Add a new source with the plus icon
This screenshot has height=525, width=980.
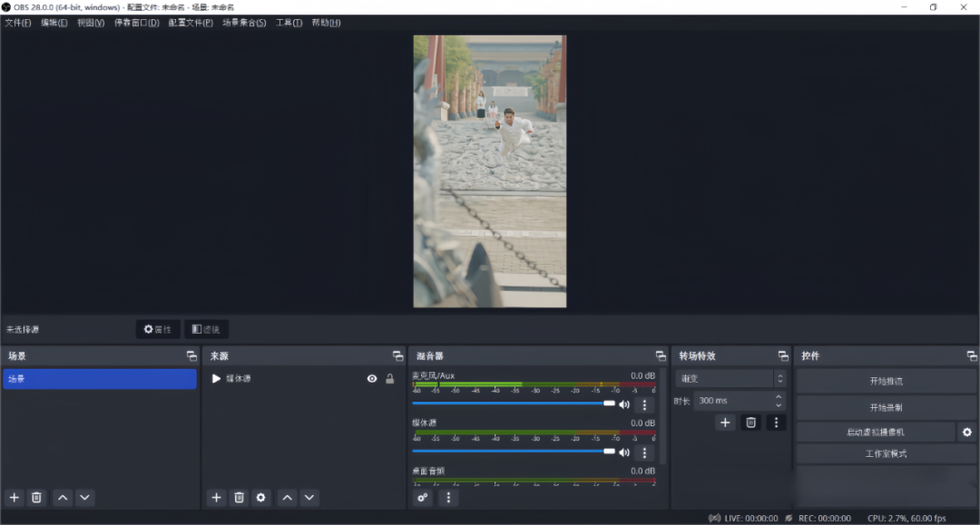coord(216,497)
